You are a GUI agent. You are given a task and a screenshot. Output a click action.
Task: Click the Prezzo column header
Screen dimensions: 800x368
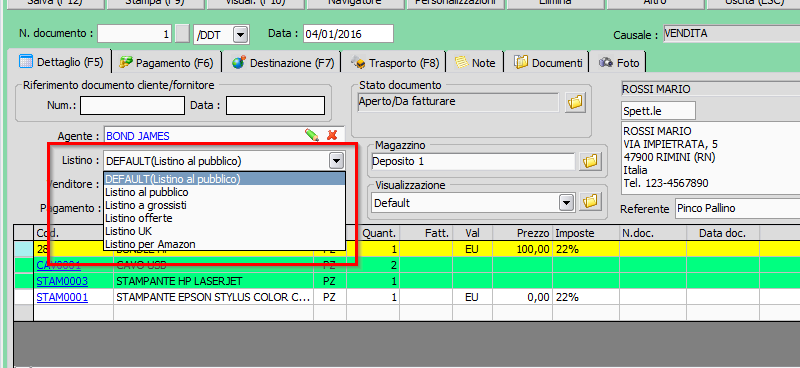522,233
